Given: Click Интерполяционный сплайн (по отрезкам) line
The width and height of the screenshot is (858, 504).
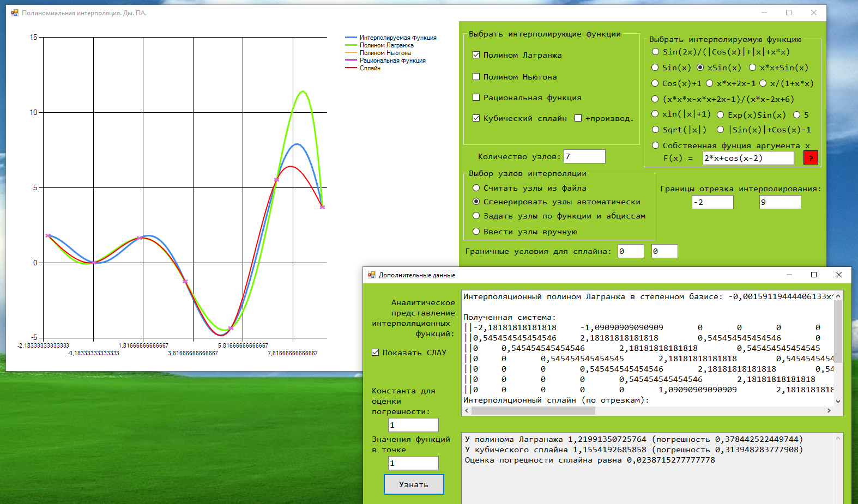Looking at the screenshot, I should [557, 400].
